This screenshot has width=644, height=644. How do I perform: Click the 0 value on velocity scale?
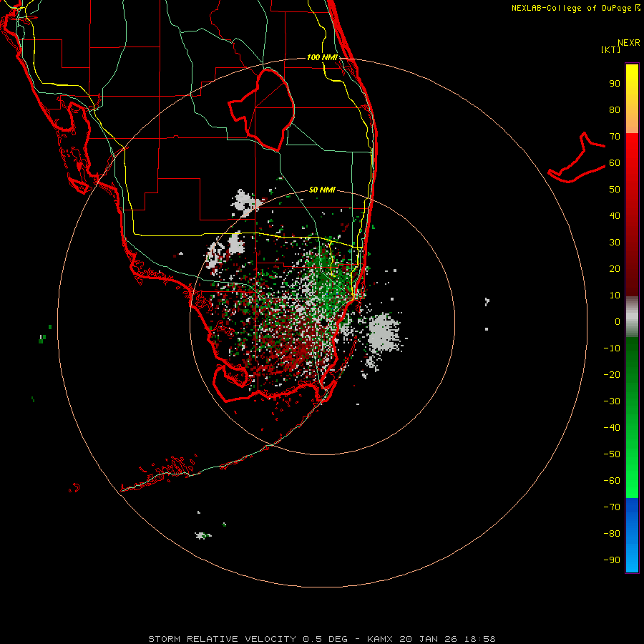point(618,322)
